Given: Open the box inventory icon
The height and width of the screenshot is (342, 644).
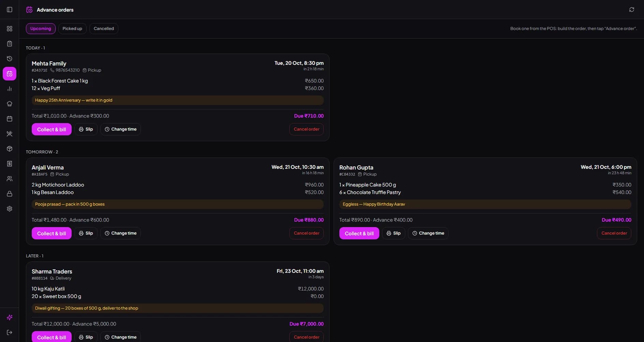Looking at the screenshot, I should pos(10,149).
